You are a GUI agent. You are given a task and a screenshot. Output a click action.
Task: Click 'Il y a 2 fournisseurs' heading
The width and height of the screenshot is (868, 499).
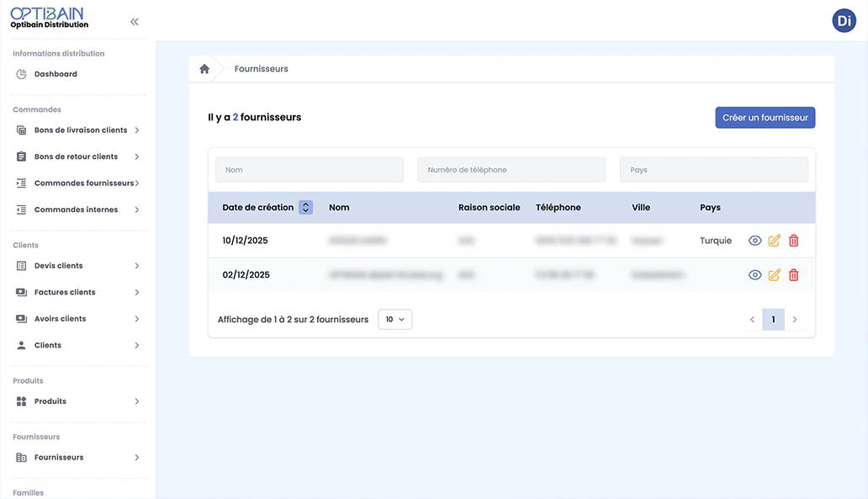click(255, 118)
